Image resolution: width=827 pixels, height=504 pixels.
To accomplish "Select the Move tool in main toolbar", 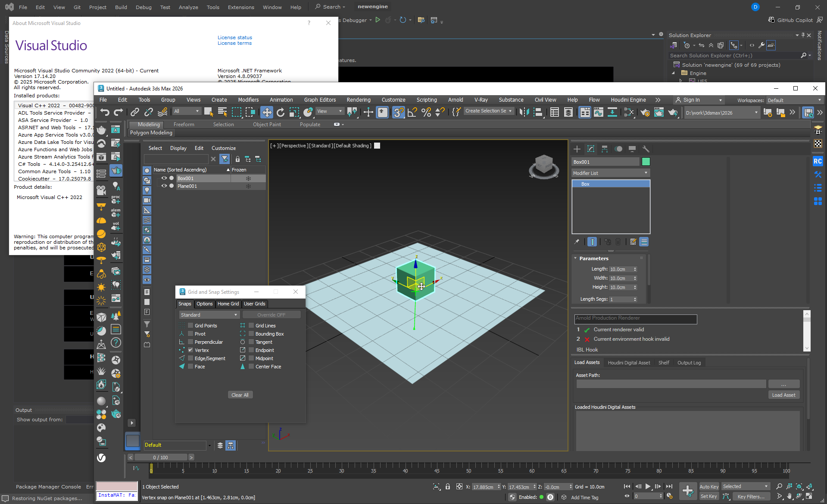I will [x=267, y=112].
